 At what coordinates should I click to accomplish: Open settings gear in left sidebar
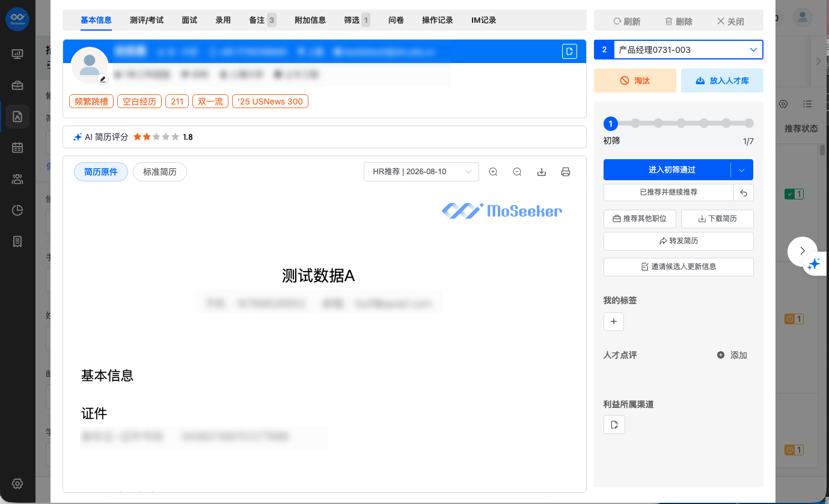(17, 483)
